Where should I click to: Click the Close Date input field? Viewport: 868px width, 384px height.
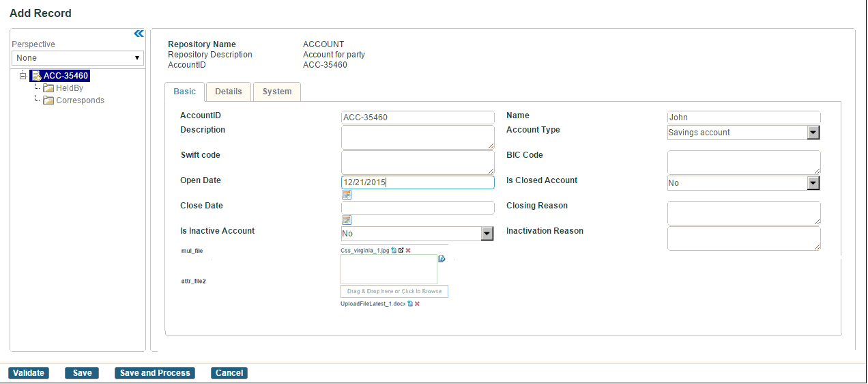(418, 208)
